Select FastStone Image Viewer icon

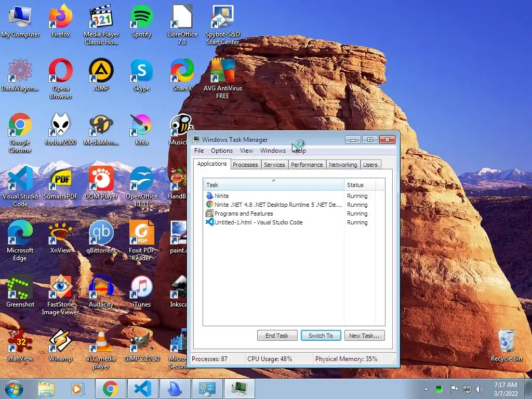click(60, 295)
